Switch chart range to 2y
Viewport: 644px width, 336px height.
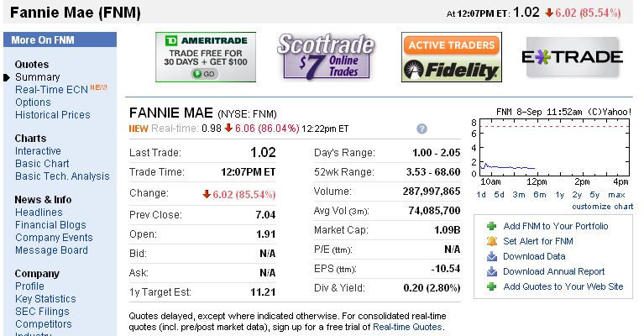577,195
